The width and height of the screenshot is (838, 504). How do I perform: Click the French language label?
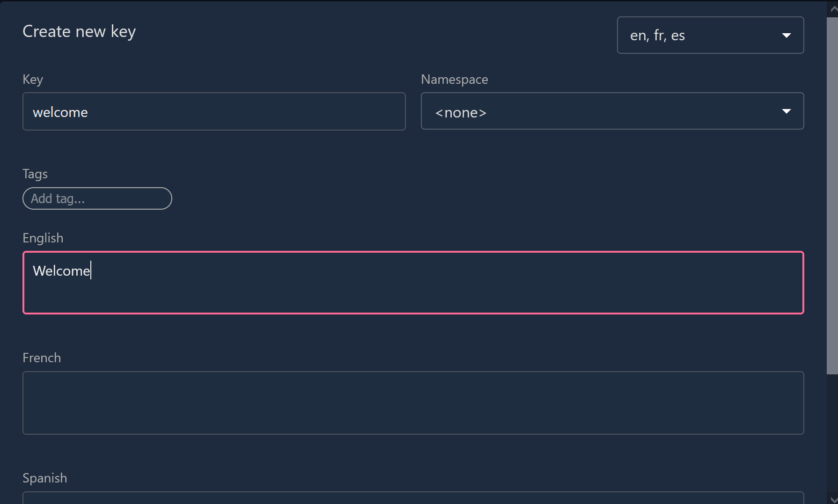point(41,358)
